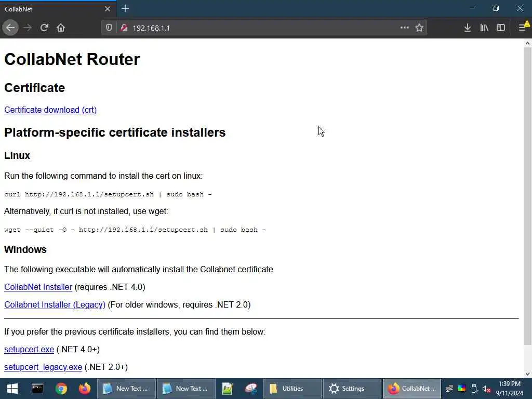Click the forward navigation arrow

[x=28, y=28]
